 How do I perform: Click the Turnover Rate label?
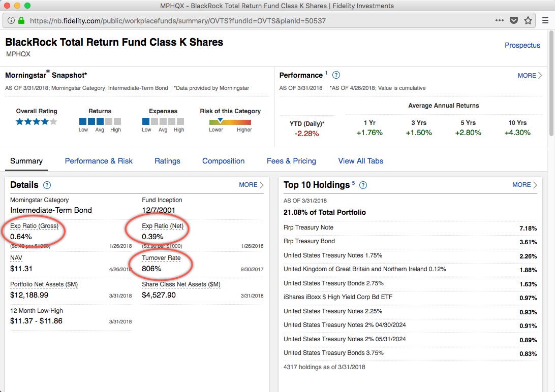click(x=161, y=258)
